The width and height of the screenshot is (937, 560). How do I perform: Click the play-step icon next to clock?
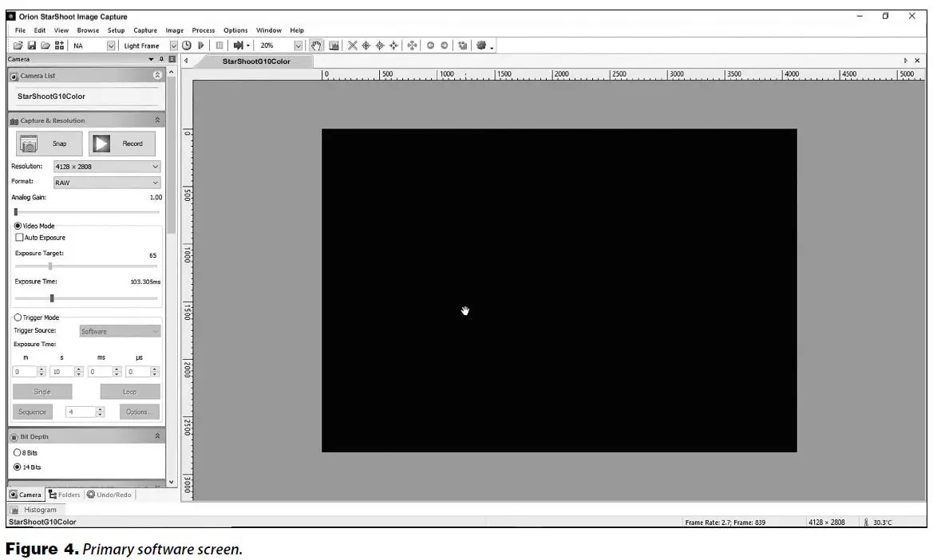pyautogui.click(x=201, y=45)
